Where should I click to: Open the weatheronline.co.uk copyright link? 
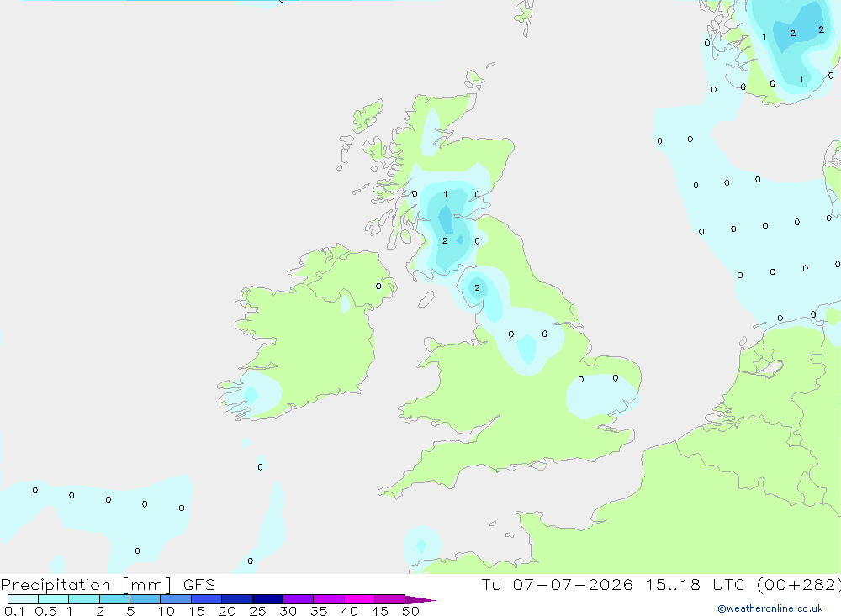point(770,608)
